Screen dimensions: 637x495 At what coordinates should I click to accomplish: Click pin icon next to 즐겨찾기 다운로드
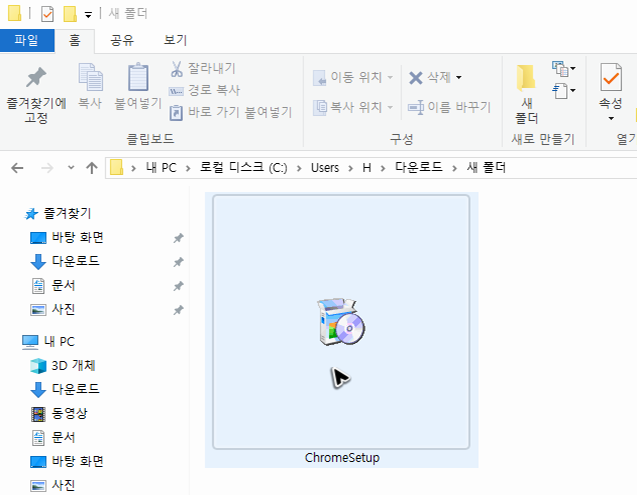tap(178, 262)
